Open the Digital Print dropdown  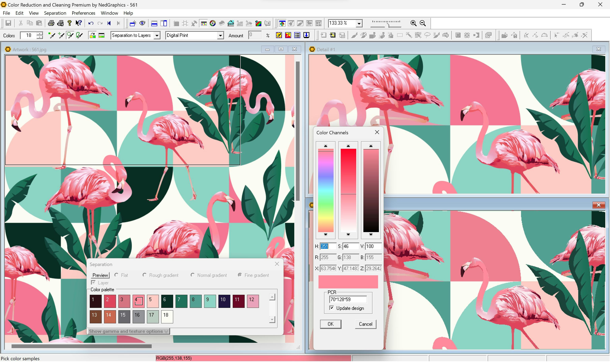point(220,35)
